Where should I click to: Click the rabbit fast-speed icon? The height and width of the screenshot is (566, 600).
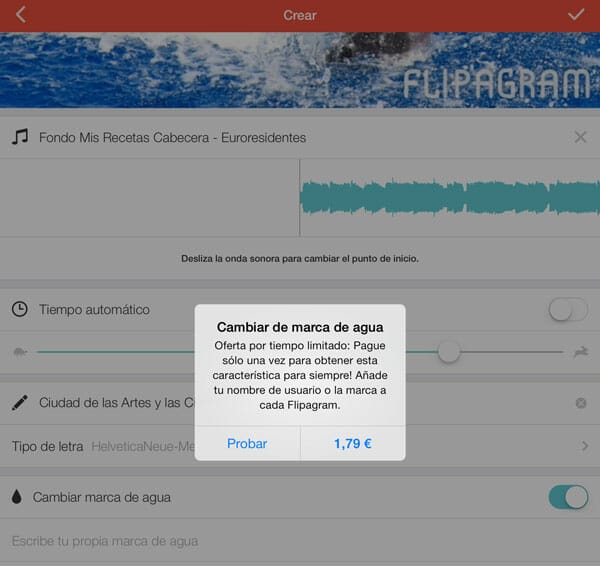point(580,352)
